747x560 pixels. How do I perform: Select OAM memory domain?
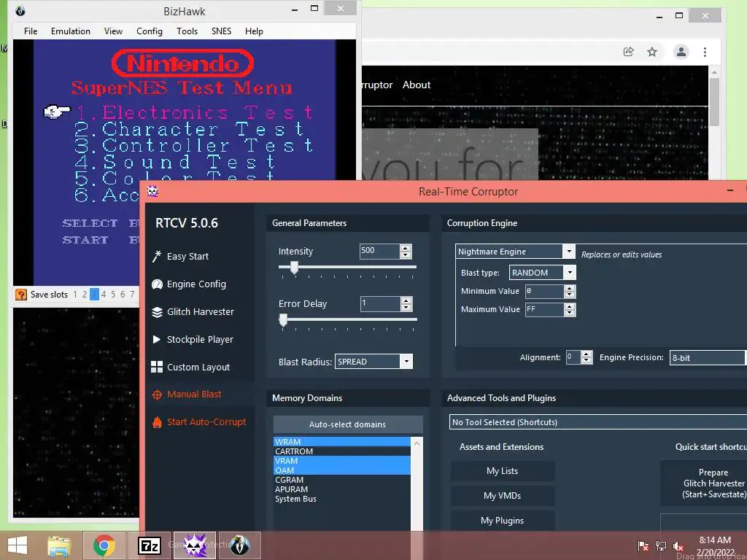tap(342, 470)
